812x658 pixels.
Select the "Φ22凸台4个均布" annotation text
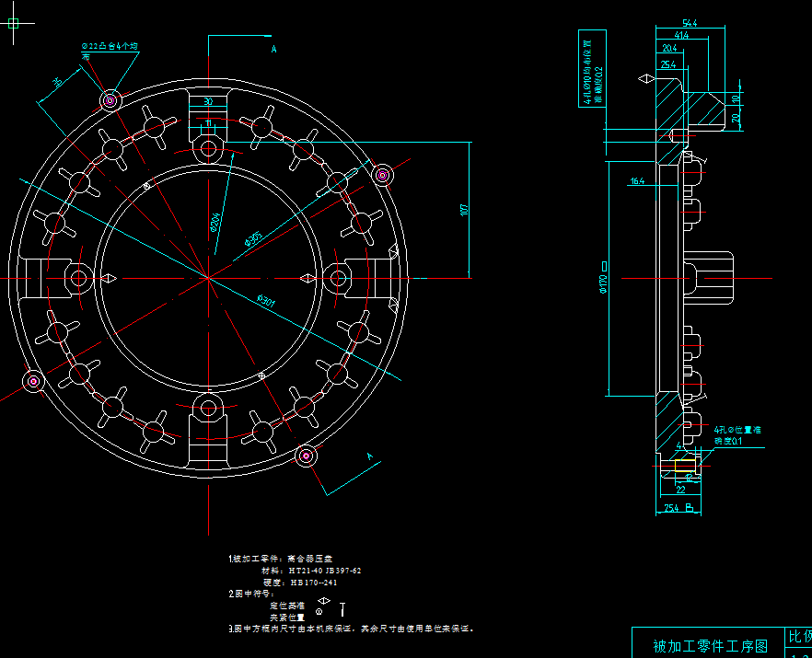[110, 51]
